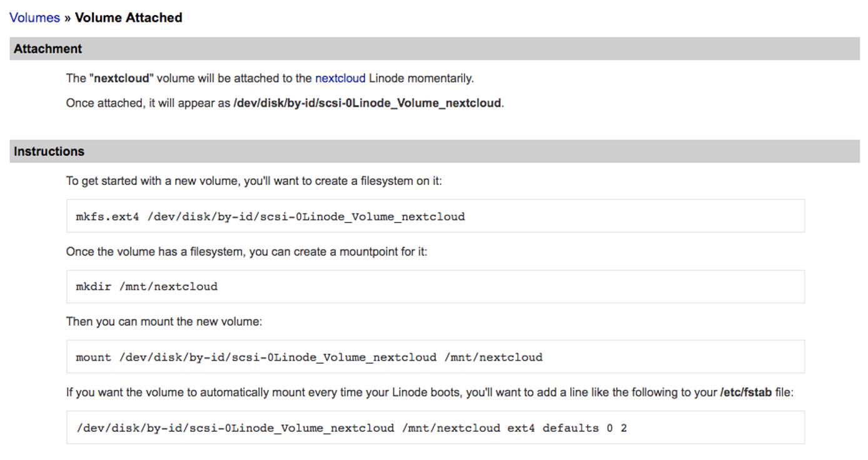Select the Attachment section header bar
The image size is (868, 460).
tap(434, 49)
